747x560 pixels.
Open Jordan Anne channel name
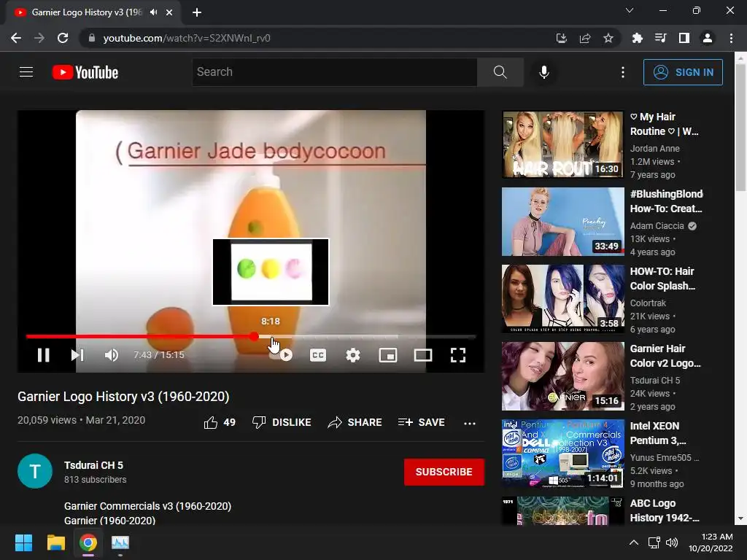pos(654,149)
